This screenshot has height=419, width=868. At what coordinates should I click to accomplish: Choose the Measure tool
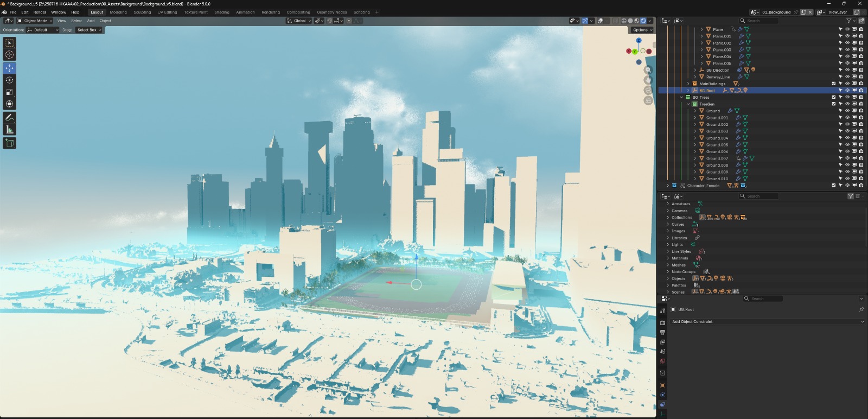[9, 129]
